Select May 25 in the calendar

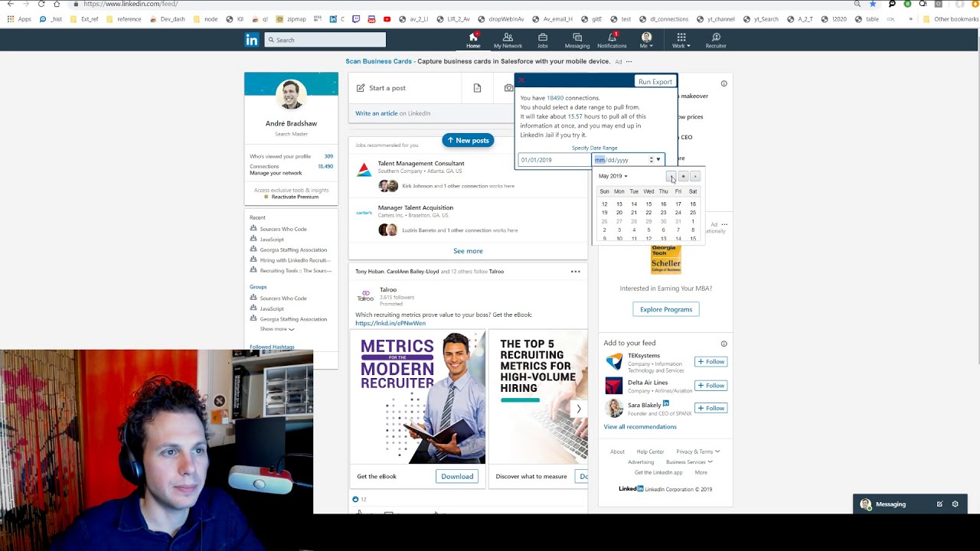point(693,213)
